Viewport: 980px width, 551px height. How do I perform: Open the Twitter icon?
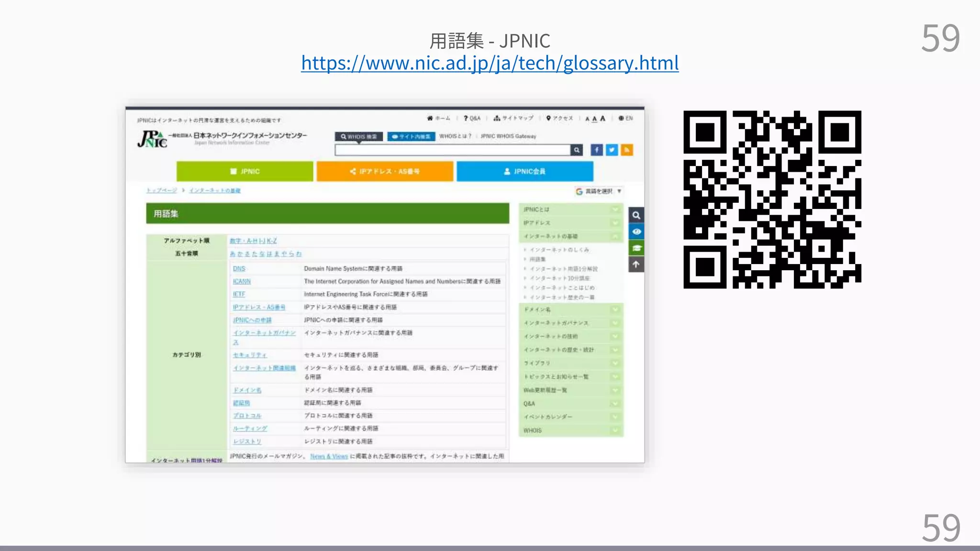612,150
